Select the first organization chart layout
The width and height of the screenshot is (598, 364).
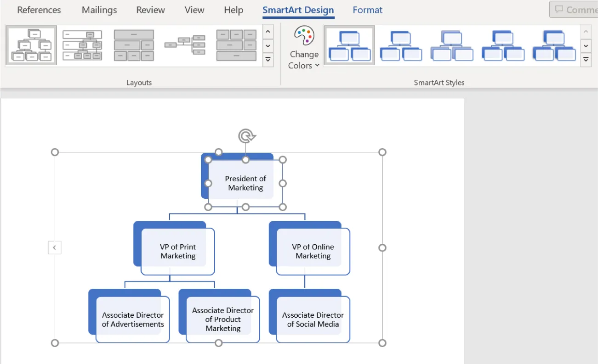coord(31,45)
